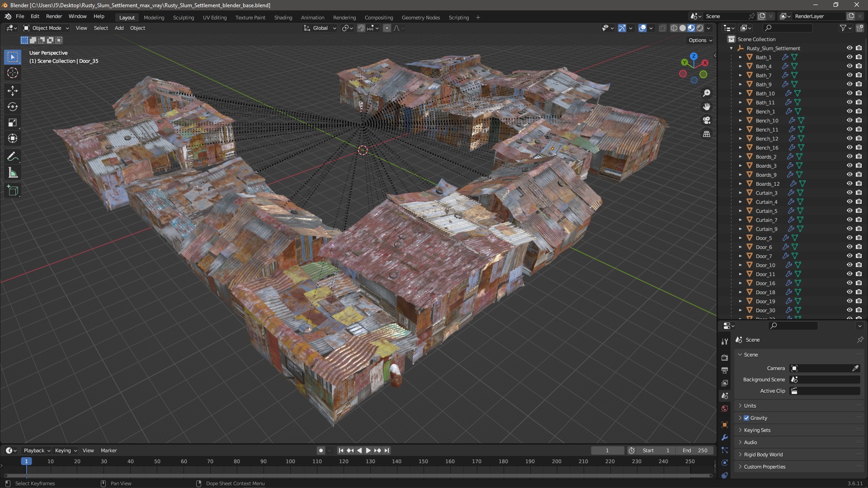Open the View Layer properties tab
This screenshot has height=488, width=868.
725,383
